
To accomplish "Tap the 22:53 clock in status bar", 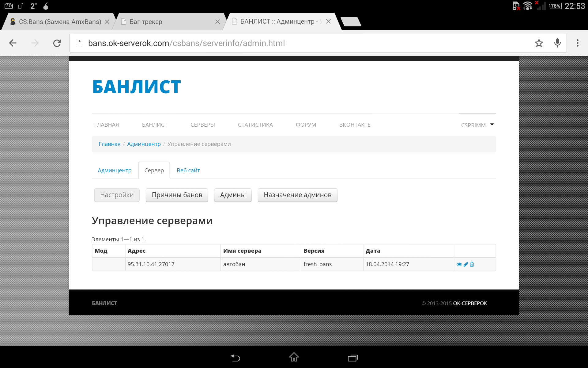I will 575,6.
